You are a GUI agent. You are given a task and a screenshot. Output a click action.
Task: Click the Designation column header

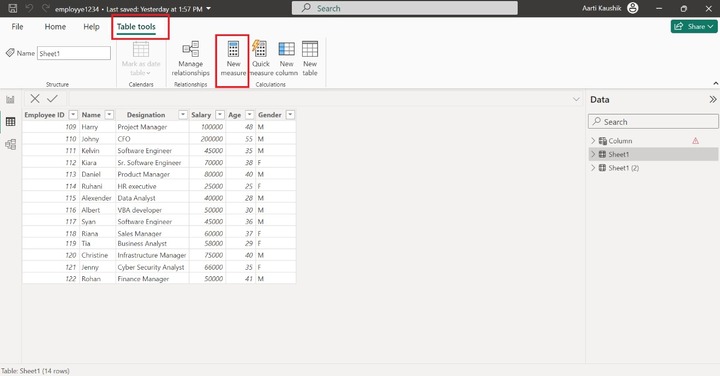pos(146,115)
